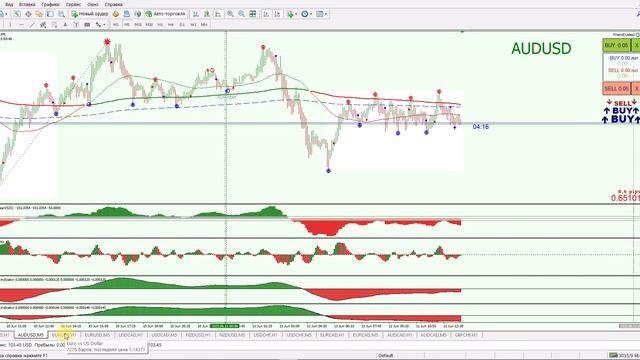The width and height of the screenshot is (640, 360).
Task: Select the text A drawing tool
Action: pyautogui.click(x=65, y=24)
